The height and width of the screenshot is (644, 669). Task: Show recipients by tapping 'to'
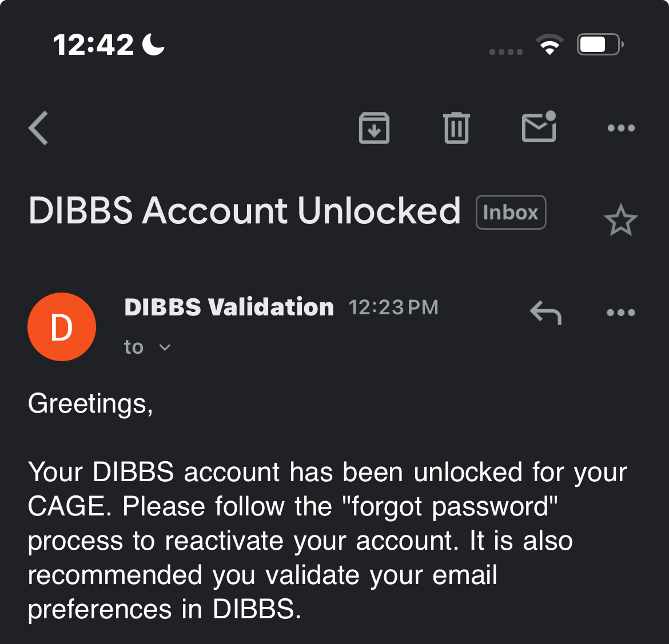point(134,347)
